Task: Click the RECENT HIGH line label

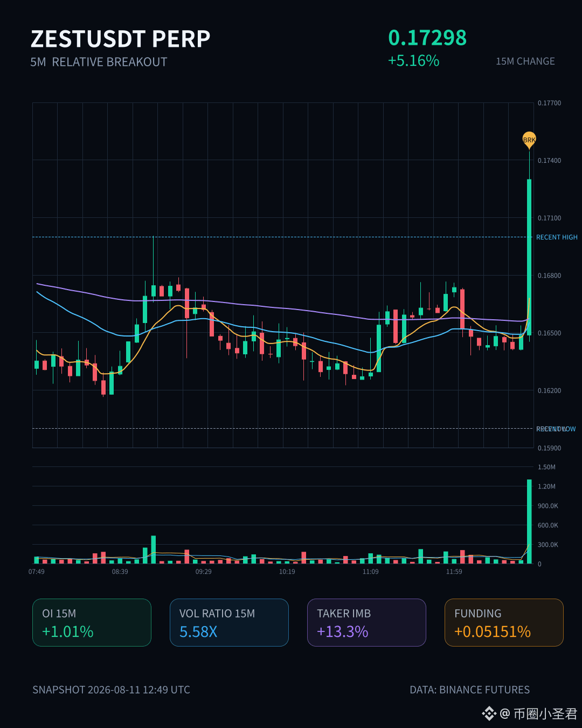Action: 557,237
